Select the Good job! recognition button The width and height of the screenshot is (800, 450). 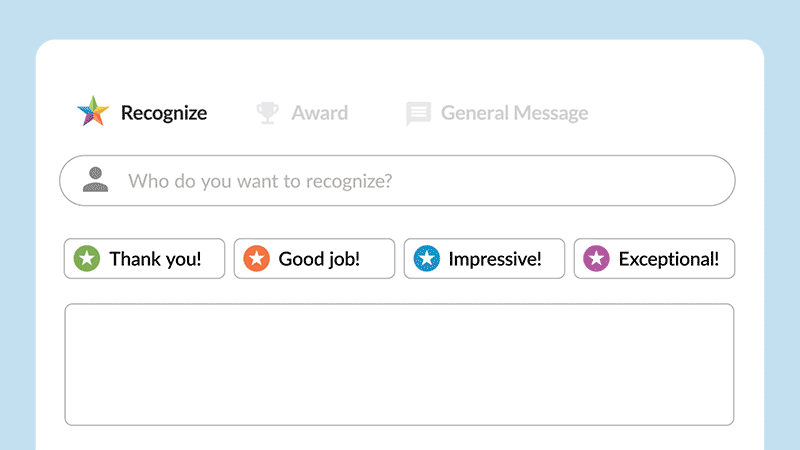[x=314, y=259]
